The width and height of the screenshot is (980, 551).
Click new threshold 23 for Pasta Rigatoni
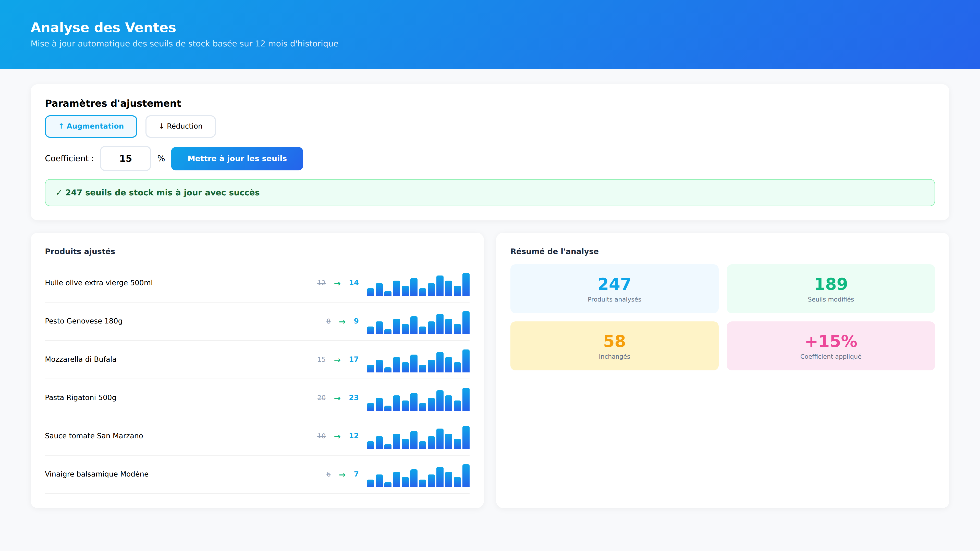tap(353, 398)
